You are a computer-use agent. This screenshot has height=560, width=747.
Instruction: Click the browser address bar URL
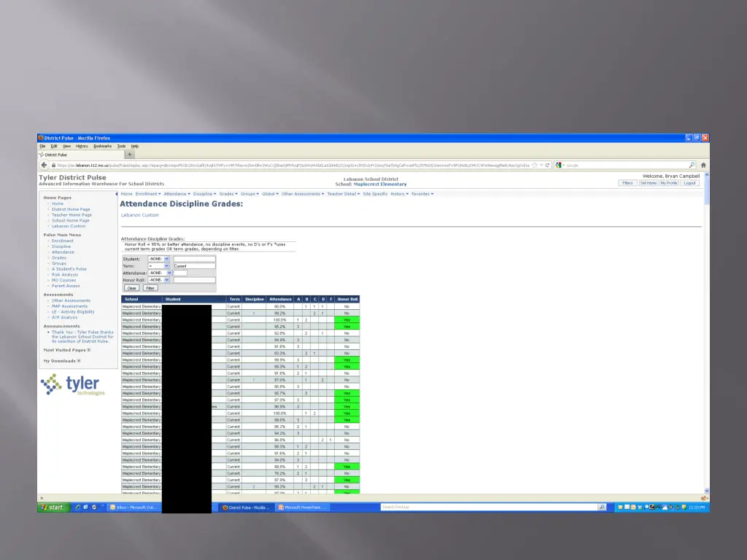[x=293, y=166]
